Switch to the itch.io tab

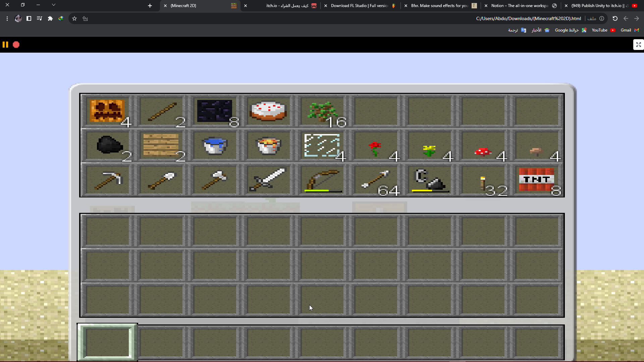[281, 6]
